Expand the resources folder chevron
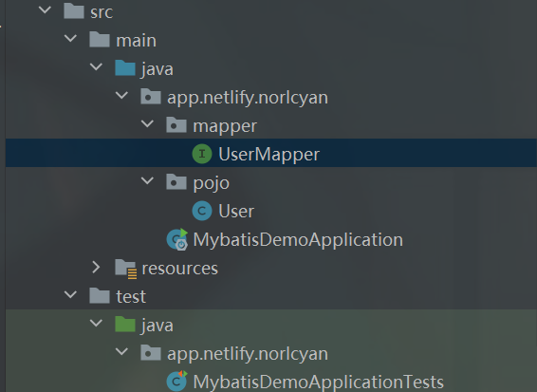This screenshot has width=537, height=392. (x=96, y=268)
